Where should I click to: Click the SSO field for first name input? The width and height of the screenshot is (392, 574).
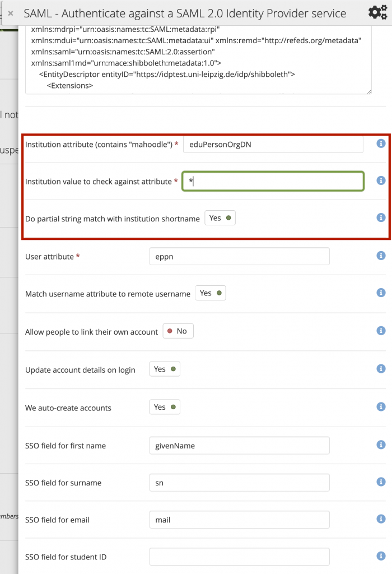239,446
